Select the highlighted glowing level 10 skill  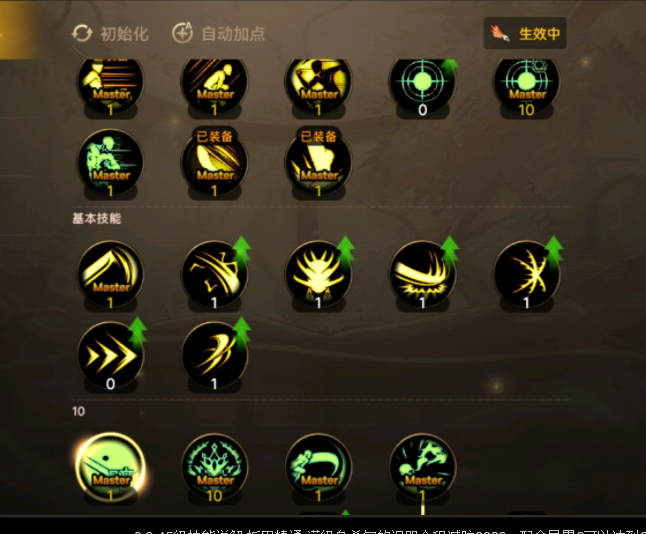point(110,468)
